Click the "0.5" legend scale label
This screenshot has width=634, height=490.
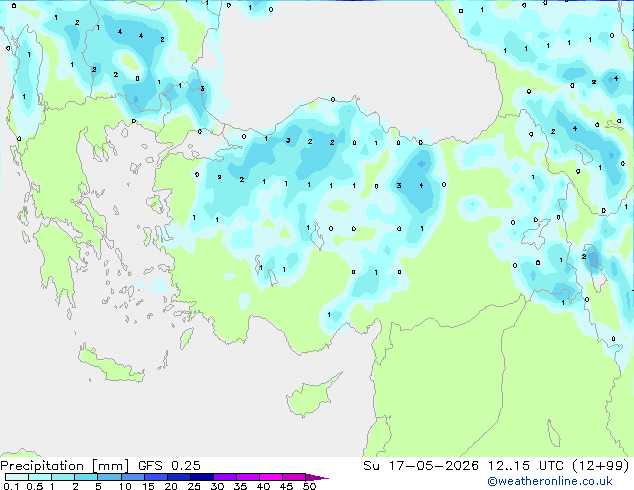click(35, 486)
